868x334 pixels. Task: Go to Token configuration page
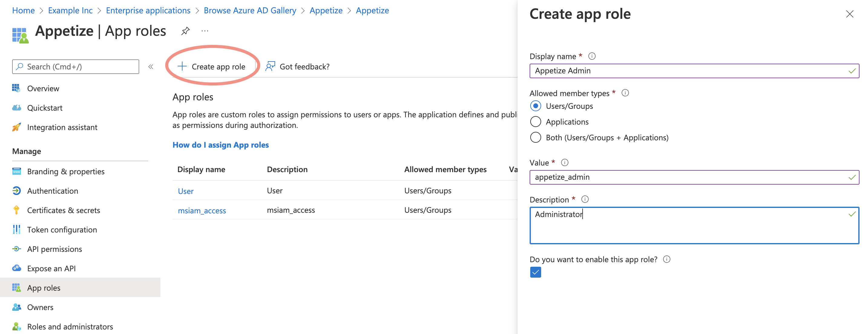pos(62,230)
